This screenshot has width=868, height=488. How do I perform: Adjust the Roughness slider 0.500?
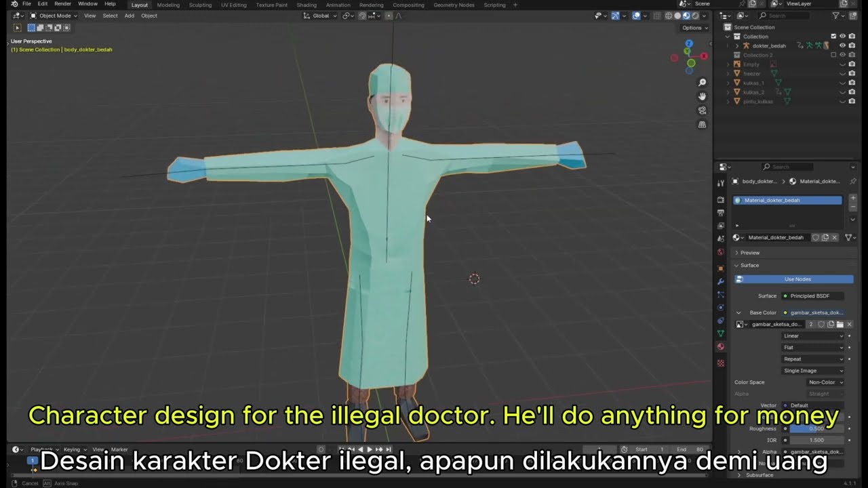click(816, 428)
